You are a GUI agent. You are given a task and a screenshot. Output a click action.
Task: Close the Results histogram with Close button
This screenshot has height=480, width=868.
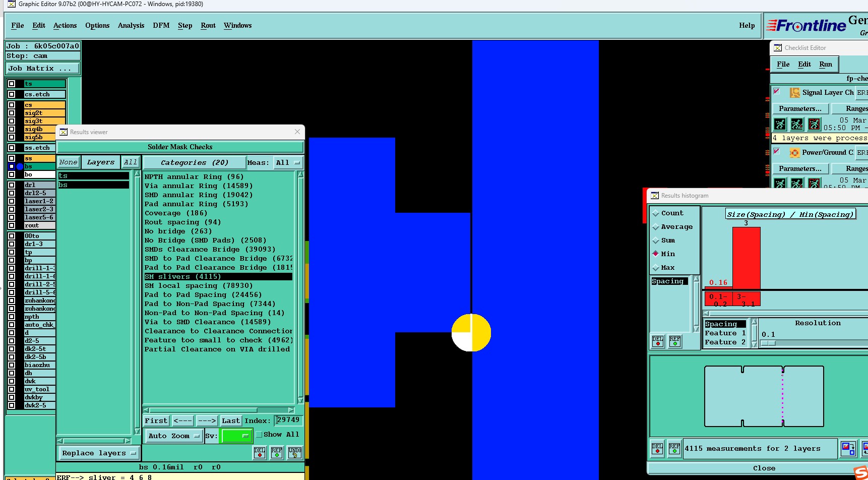764,468
